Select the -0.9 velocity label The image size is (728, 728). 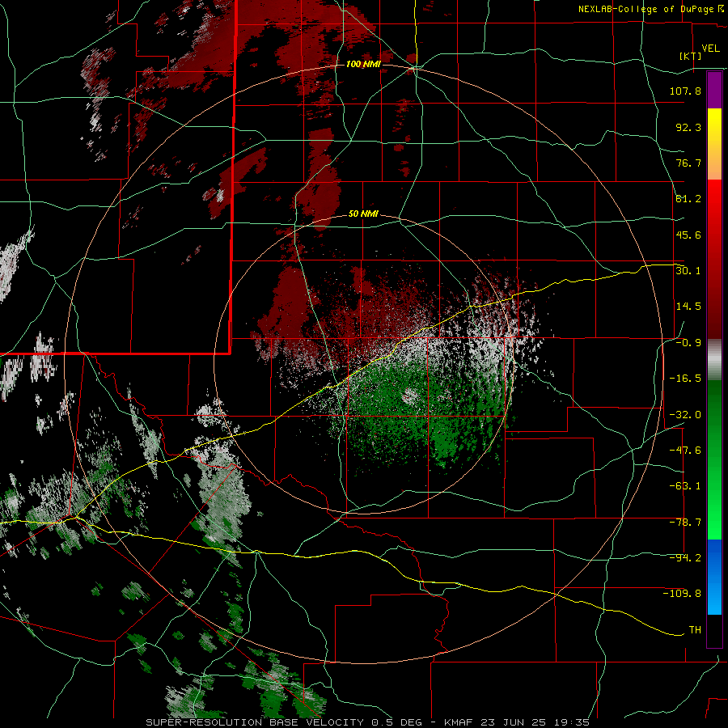coord(688,343)
